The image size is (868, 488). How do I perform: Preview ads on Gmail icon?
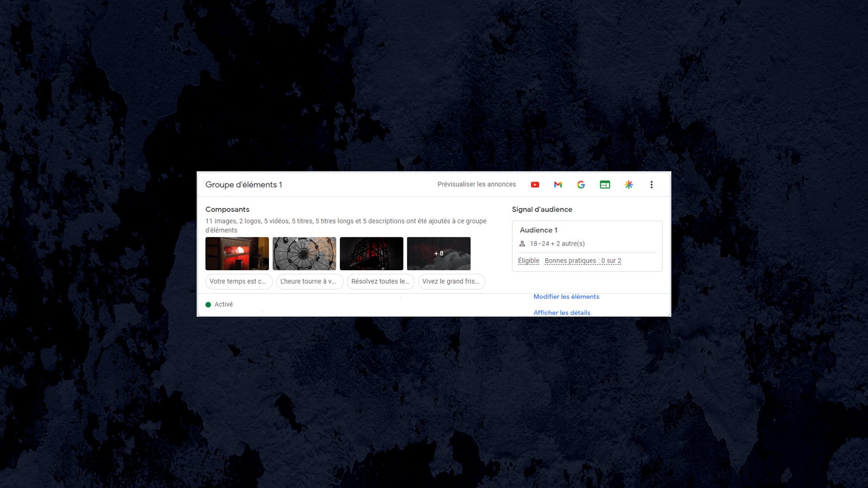click(x=558, y=184)
